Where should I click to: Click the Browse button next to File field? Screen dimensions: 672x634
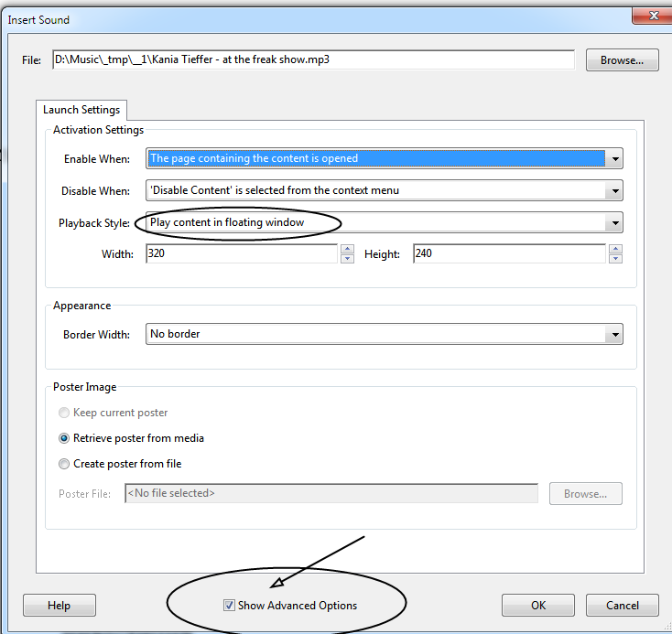(622, 60)
